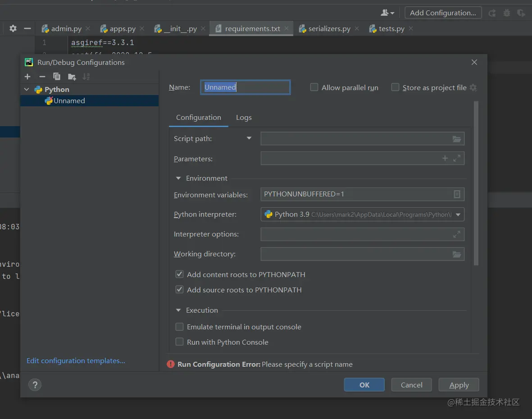The image size is (532, 419).
Task: Open Store as project file gear settings
Action: (473, 87)
